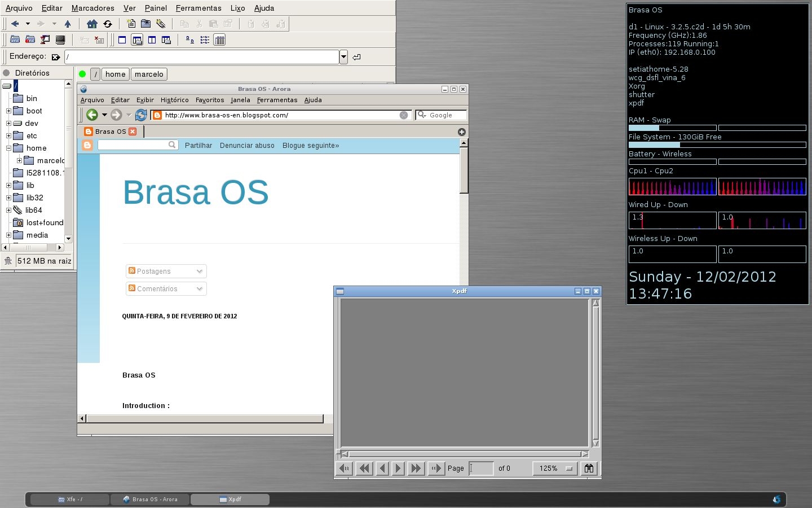Go to next page in Xpdf
The height and width of the screenshot is (508, 812).
pos(398,468)
